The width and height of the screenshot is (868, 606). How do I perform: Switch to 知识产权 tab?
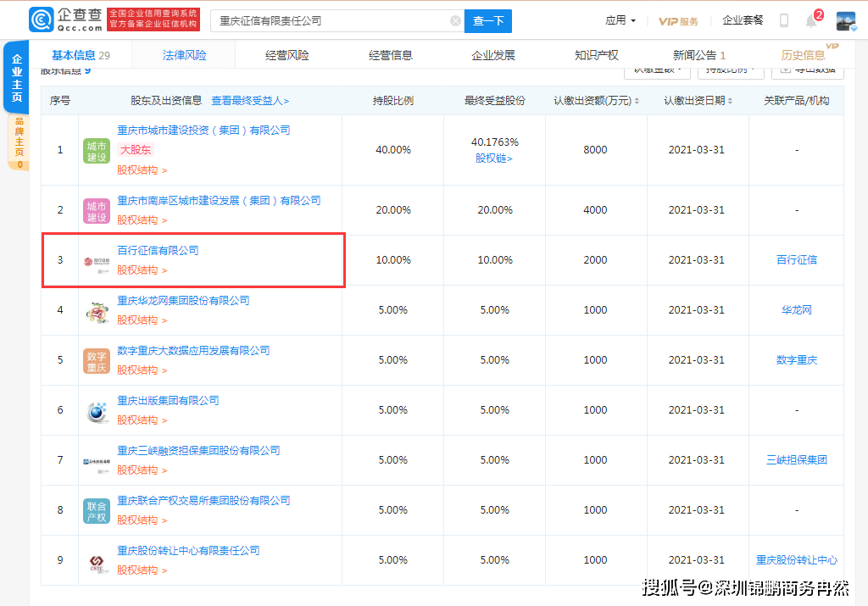(x=596, y=55)
